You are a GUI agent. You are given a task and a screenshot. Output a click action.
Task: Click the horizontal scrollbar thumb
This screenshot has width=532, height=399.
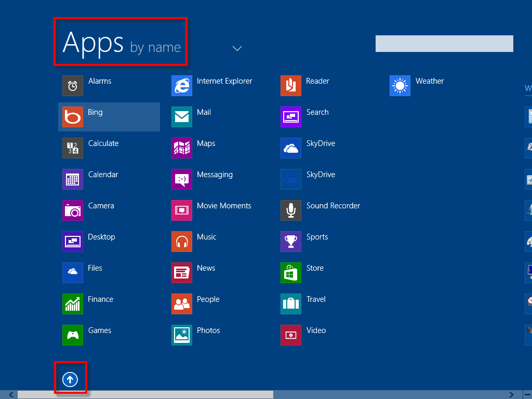[x=145, y=395]
